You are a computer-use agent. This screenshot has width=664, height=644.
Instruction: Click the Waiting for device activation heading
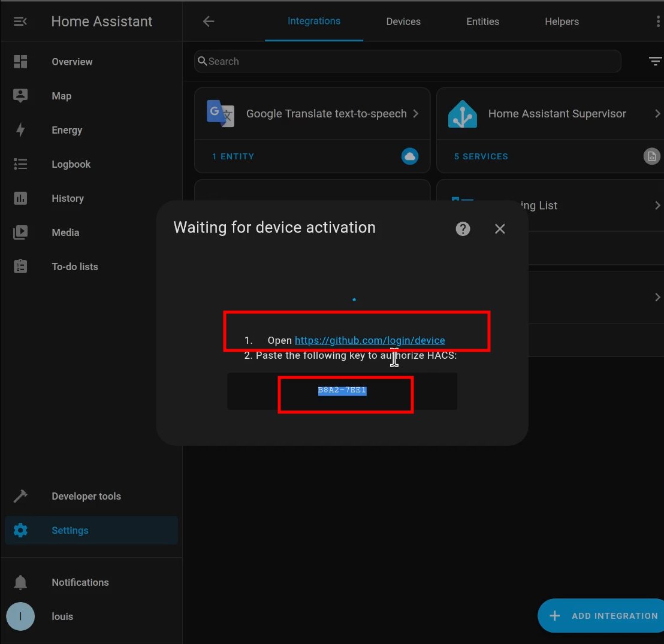(274, 228)
